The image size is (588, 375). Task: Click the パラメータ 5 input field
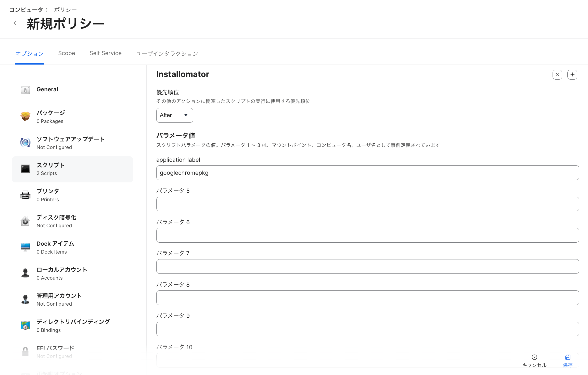tap(368, 204)
